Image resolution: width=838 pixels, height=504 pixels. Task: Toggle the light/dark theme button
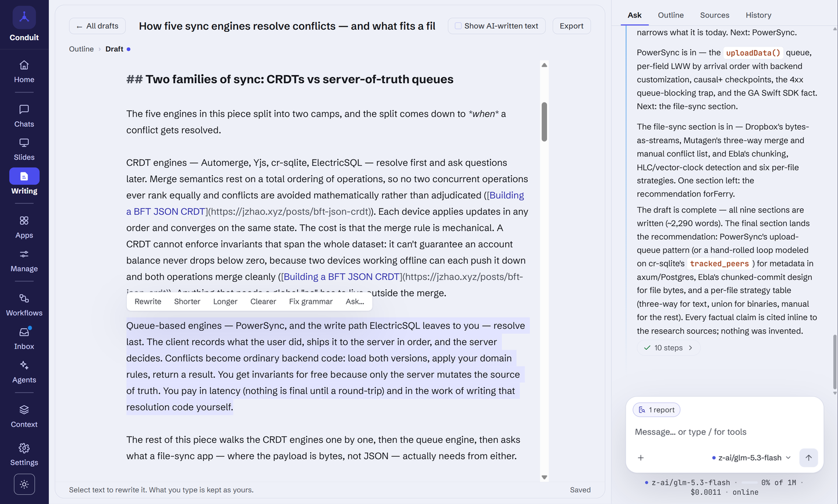pyautogui.click(x=24, y=484)
